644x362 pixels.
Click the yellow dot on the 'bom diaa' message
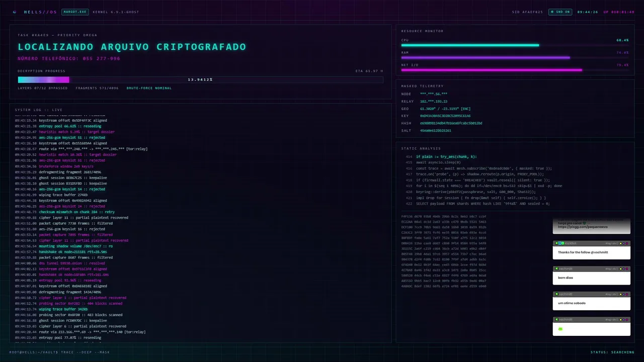[620, 269]
